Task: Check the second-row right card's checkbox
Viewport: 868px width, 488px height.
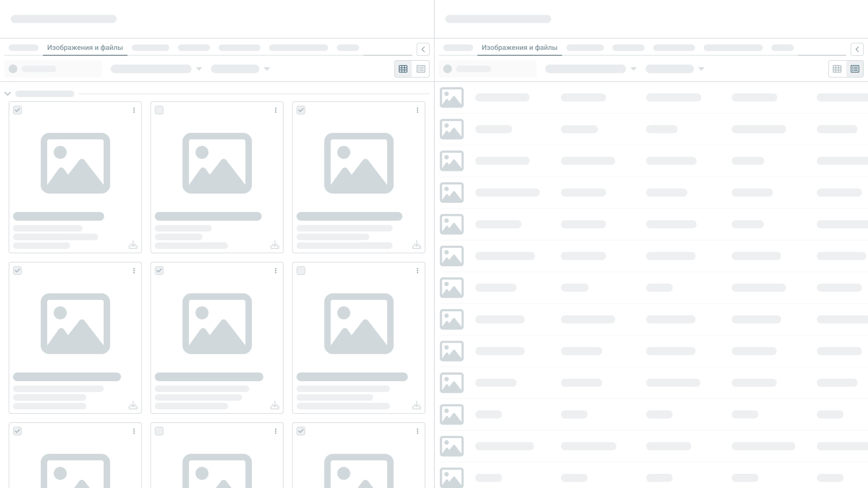Action: [301, 271]
